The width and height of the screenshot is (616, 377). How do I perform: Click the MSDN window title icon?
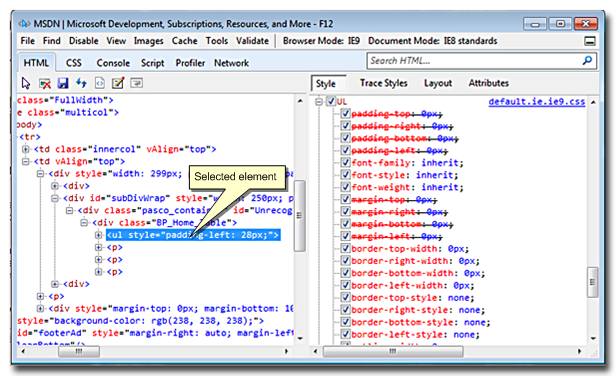[24, 24]
